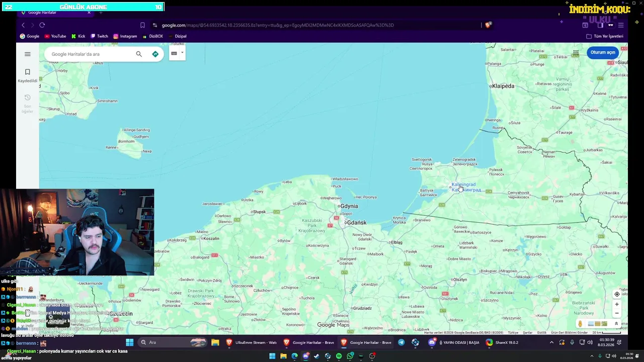Open Tüm Yer İşaretleri bookmarks folder
Viewport: 644px width, 362px height.
pyautogui.click(x=605, y=36)
